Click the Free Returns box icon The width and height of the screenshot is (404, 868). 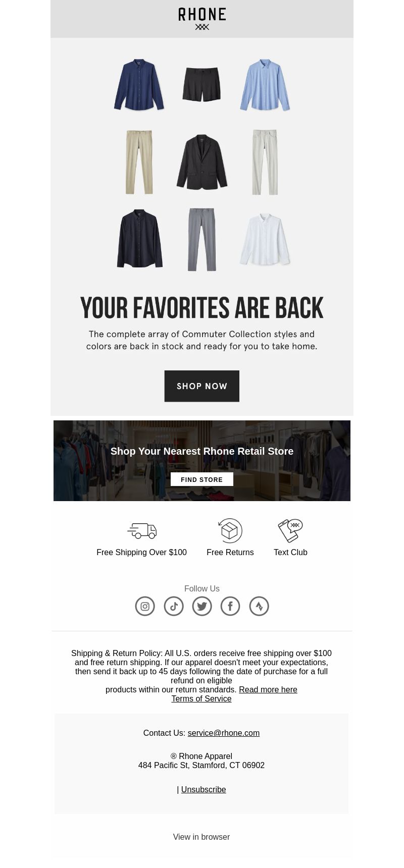pyautogui.click(x=230, y=531)
